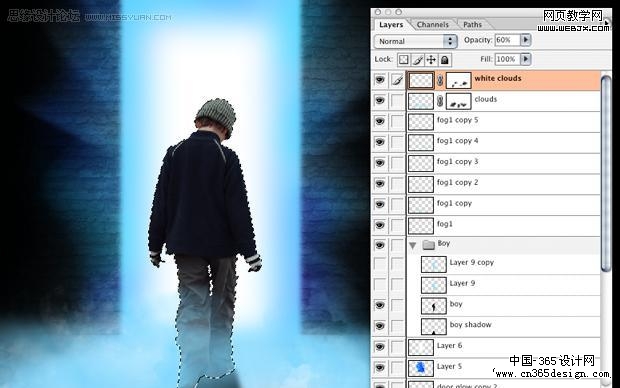Viewport: 620px width, 388px height.
Task: Hide the Boy group
Action: [380, 246]
